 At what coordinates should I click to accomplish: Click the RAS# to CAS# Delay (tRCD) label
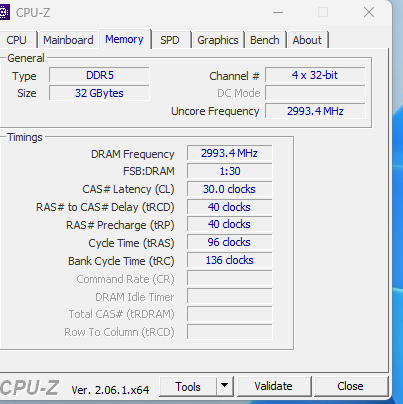pos(105,207)
